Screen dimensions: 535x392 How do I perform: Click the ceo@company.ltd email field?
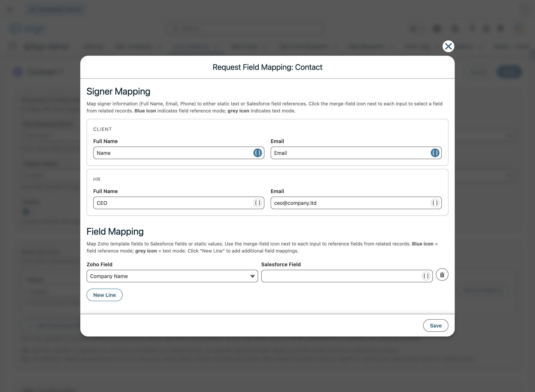[x=349, y=203]
